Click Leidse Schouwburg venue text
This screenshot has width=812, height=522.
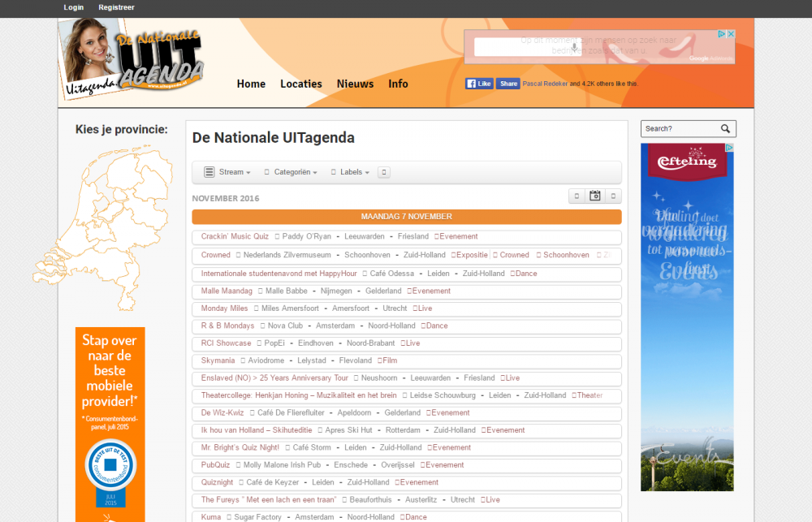click(443, 395)
